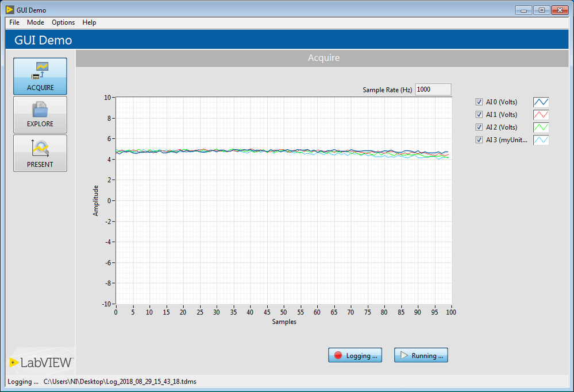Open the Mode menu
The height and width of the screenshot is (392, 574).
coord(36,22)
